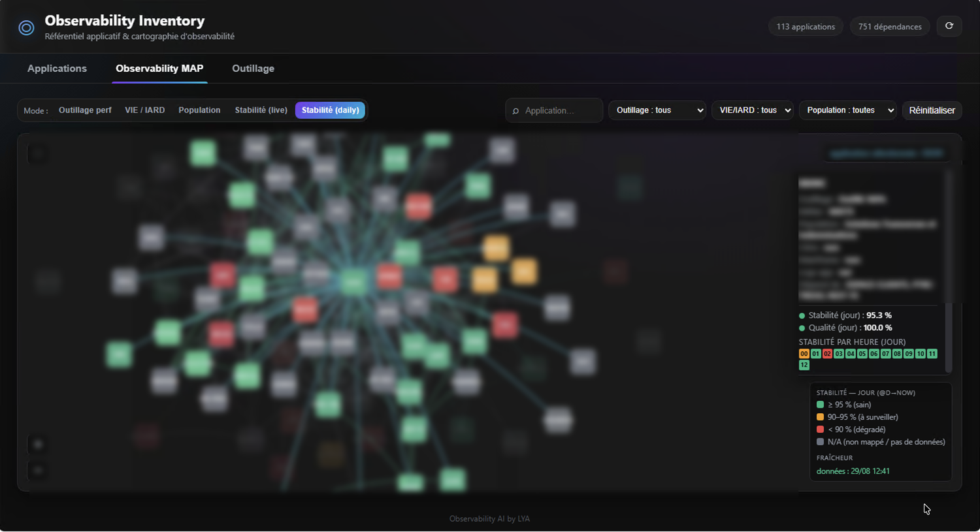Image resolution: width=980 pixels, height=532 pixels.
Task: Click the magnifier icon in the Application search
Action: point(515,111)
